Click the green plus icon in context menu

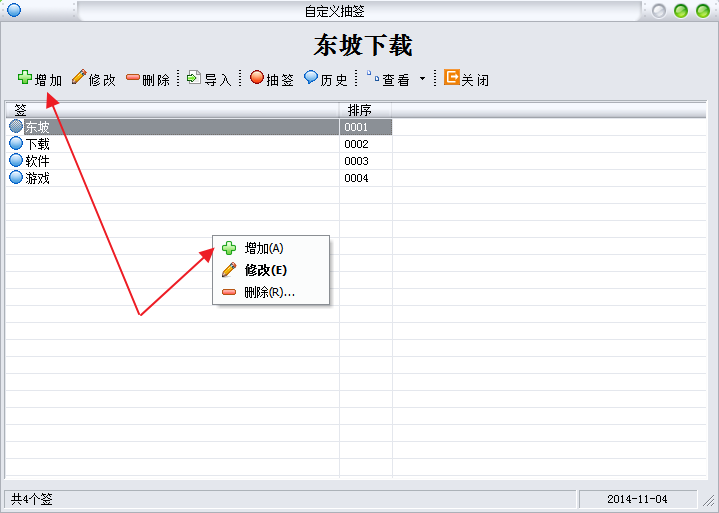tap(229, 248)
